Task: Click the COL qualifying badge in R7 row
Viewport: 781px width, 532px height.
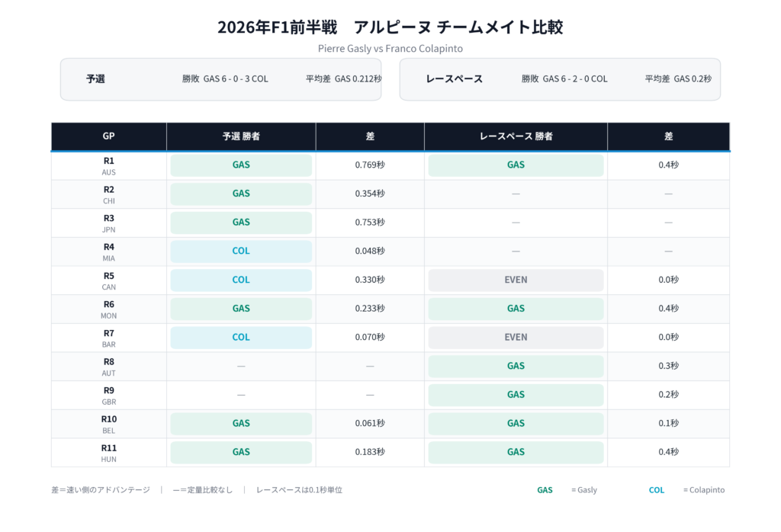Action: point(241,338)
